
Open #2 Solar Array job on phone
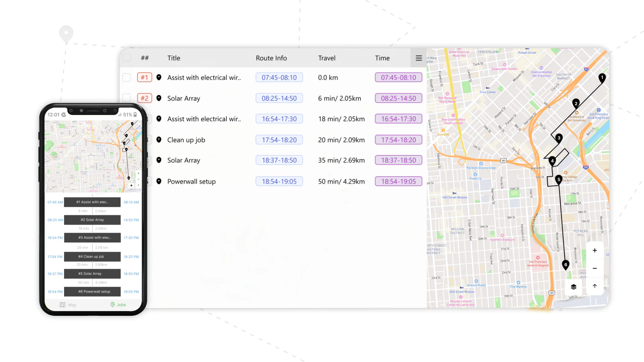[92, 220]
